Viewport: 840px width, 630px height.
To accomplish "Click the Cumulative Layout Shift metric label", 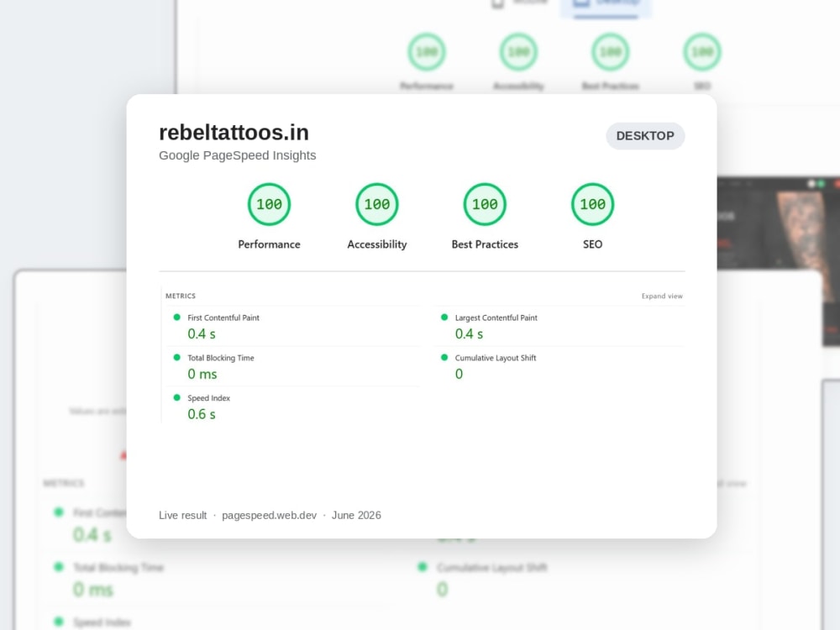I will (x=496, y=358).
